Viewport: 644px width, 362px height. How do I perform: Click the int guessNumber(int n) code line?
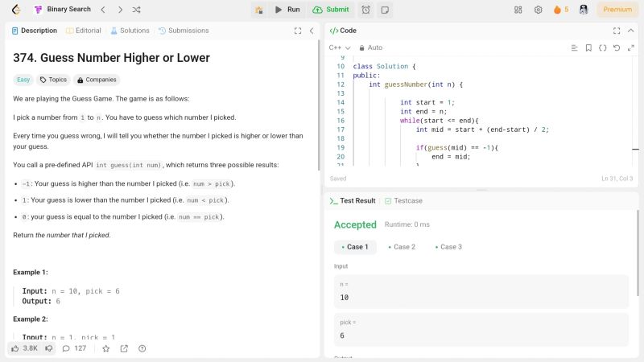click(415, 84)
